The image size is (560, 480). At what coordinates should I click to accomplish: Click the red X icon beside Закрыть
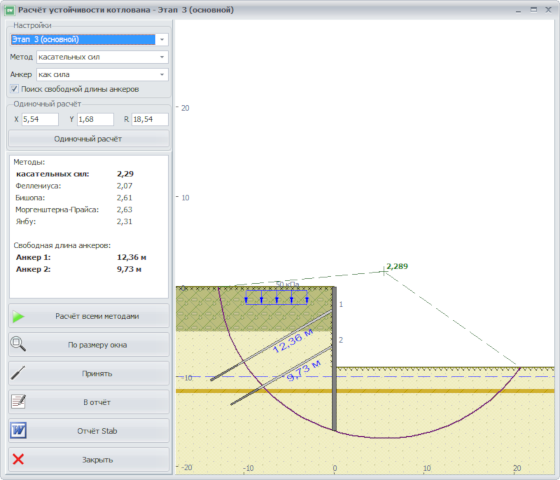pyautogui.click(x=18, y=459)
